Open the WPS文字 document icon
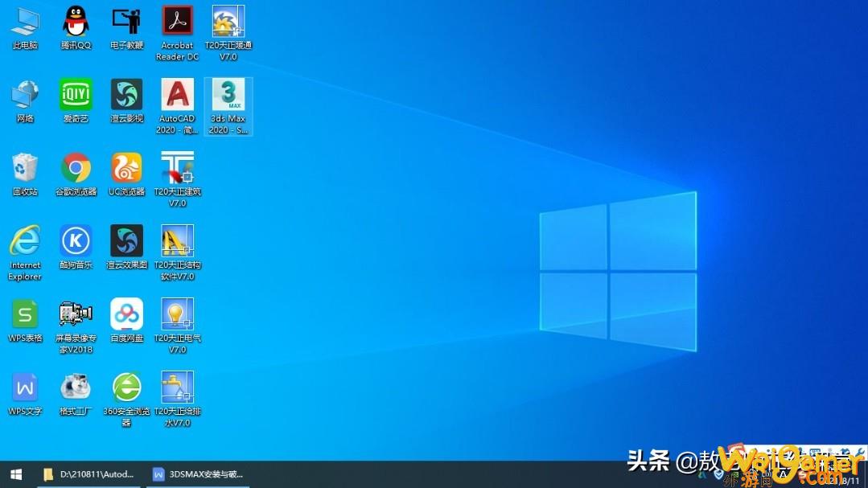The height and width of the screenshot is (488, 868). point(25,394)
